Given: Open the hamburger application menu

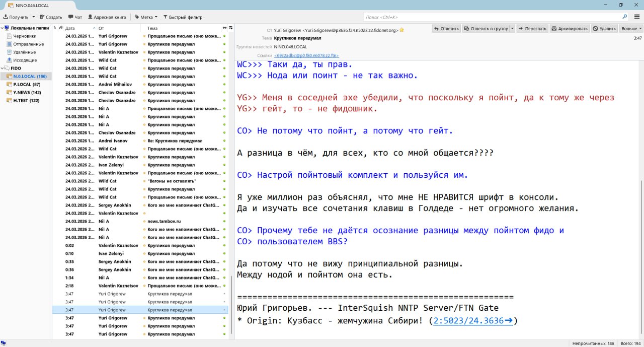Looking at the screenshot, I should [x=637, y=17].
